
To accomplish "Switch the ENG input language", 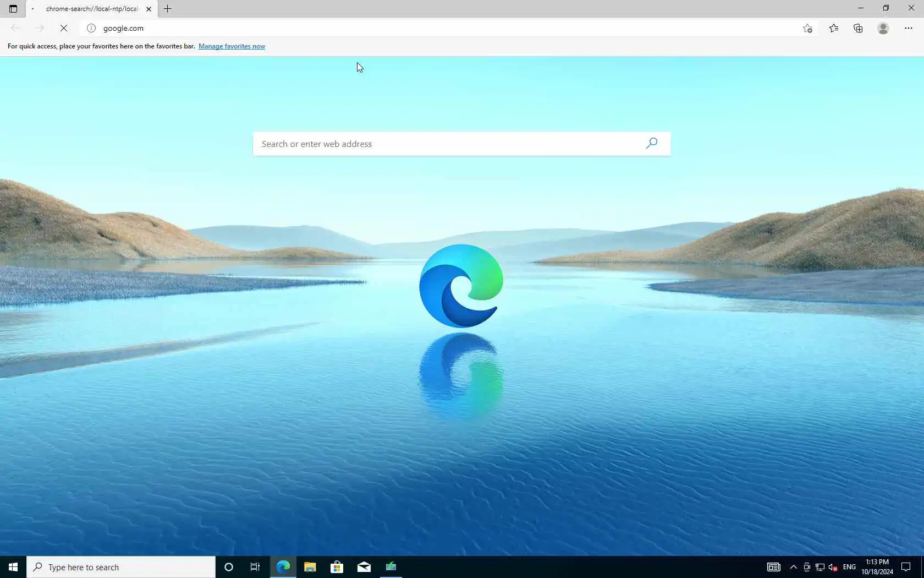I will pos(849,567).
